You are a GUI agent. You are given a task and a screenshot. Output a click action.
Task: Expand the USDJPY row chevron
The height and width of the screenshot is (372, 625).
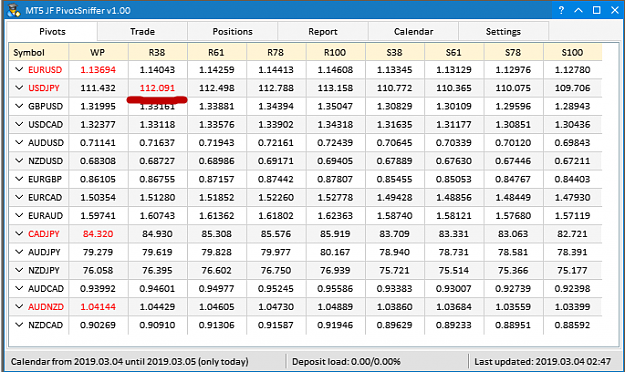point(19,88)
